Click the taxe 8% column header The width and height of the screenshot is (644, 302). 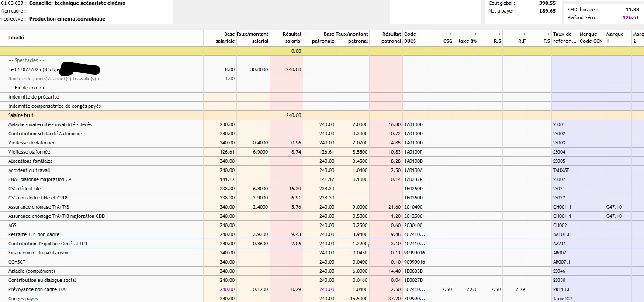coord(466,38)
